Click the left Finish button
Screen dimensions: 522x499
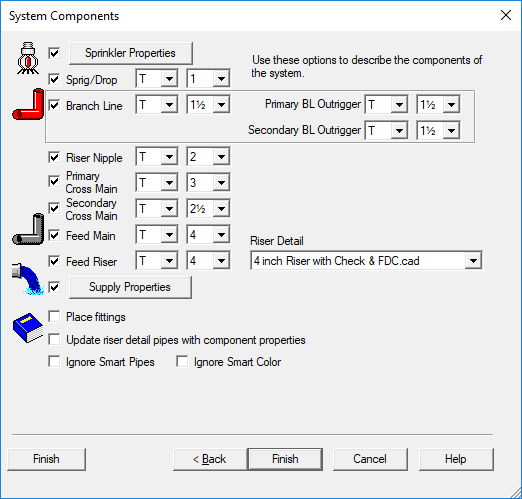coord(46,459)
